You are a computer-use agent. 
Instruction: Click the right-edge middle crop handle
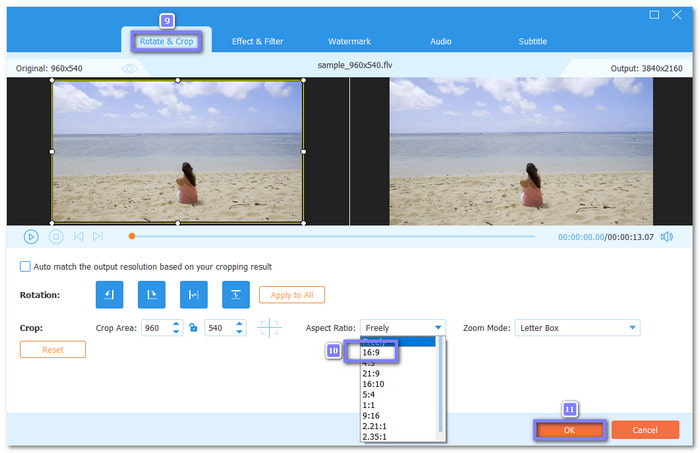(304, 152)
